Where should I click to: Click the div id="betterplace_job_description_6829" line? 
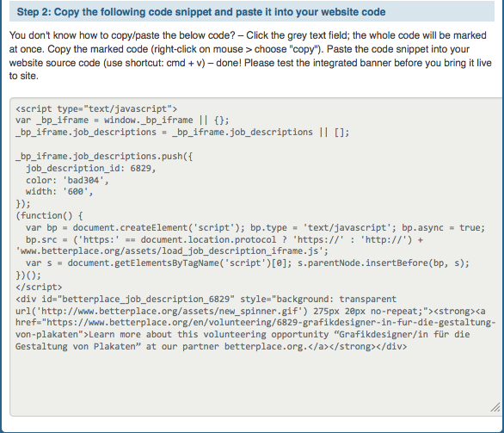point(206,300)
